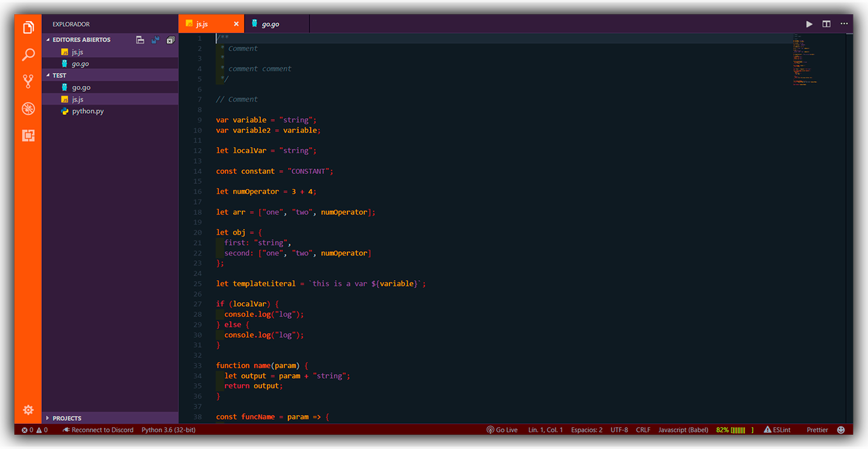Click the templateLiteral variable name

pyautogui.click(x=264, y=284)
